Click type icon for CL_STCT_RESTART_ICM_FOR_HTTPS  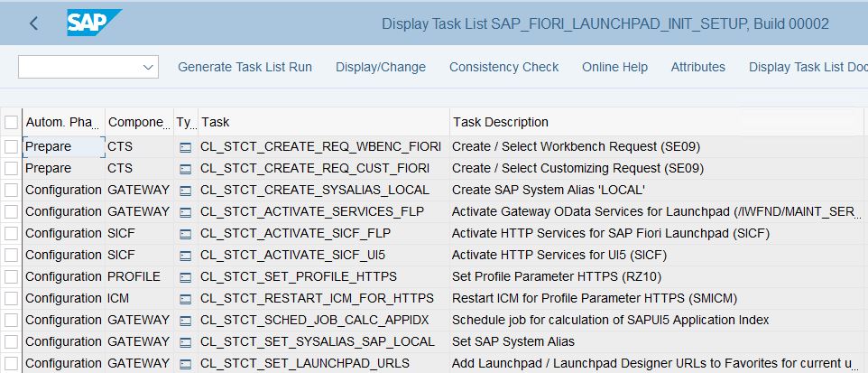(x=186, y=299)
